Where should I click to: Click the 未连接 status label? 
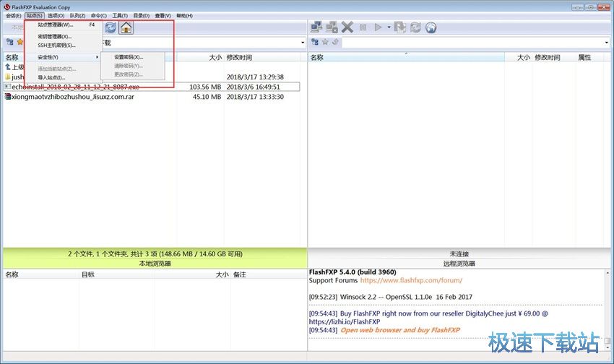[459, 254]
